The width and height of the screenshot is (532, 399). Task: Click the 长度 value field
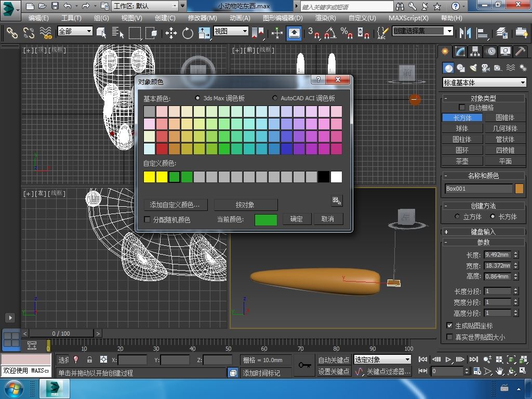[x=497, y=255]
